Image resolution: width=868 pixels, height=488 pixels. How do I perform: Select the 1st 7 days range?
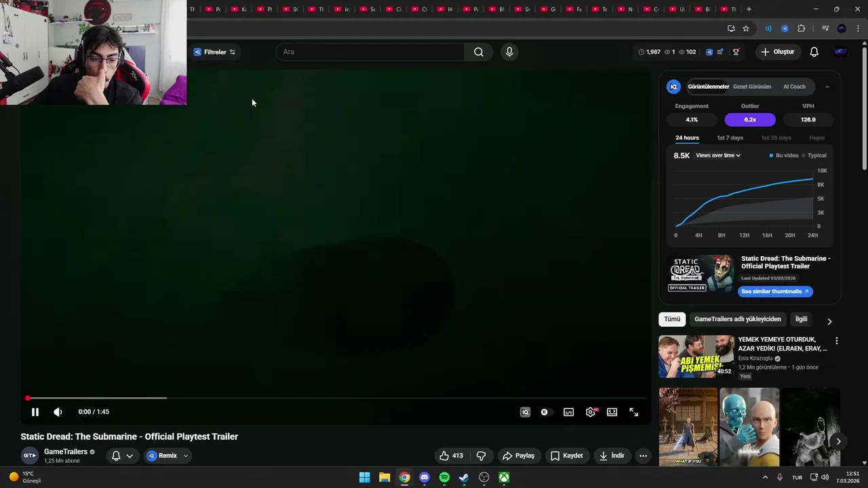[x=730, y=138]
